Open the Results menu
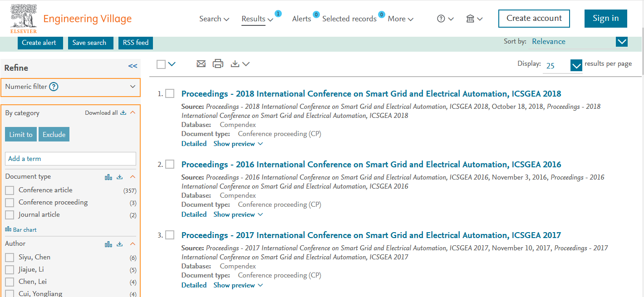 (257, 19)
